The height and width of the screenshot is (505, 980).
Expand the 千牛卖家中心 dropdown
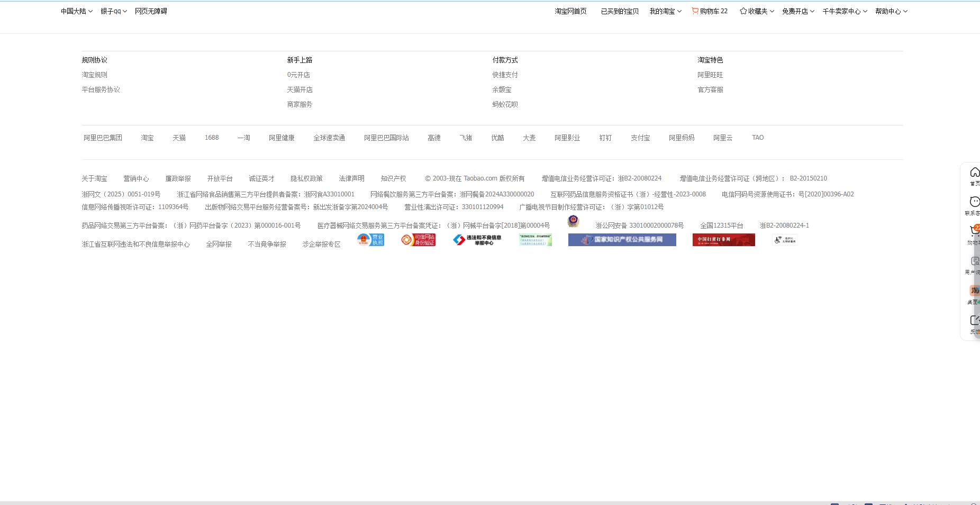(845, 11)
